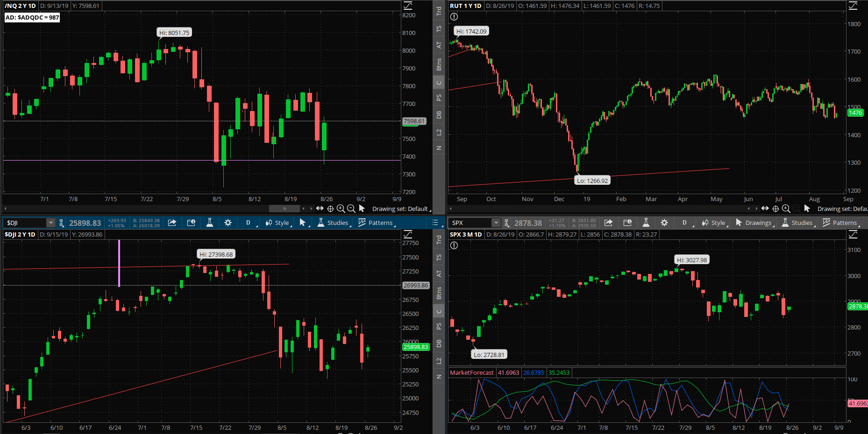Toggle AT side panel beside /NQ chart

coord(439,45)
